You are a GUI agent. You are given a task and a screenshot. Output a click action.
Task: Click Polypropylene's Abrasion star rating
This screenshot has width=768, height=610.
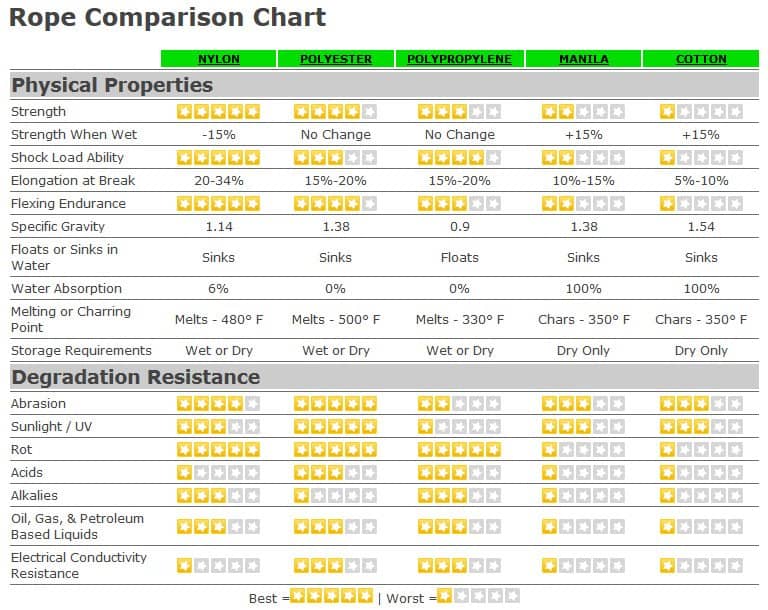pos(459,403)
